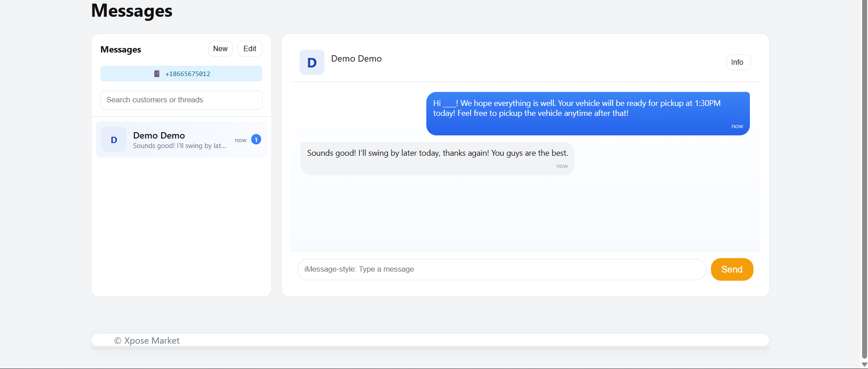
Task: Click the large Messages page title
Action: 132,11
